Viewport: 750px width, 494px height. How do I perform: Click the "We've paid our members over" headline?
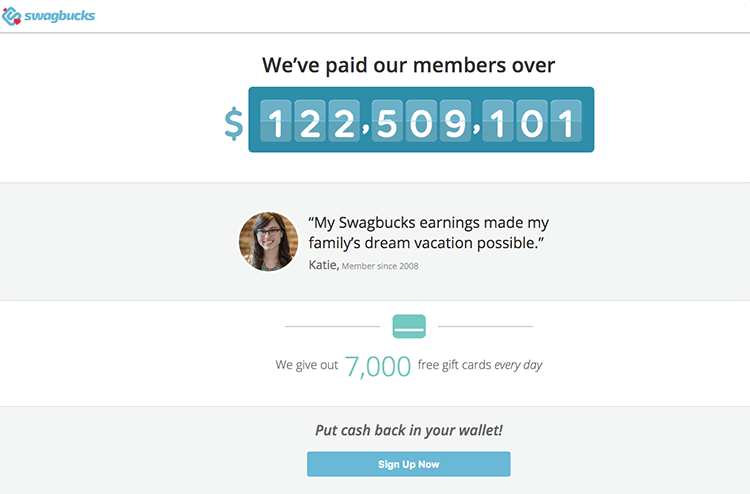408,66
